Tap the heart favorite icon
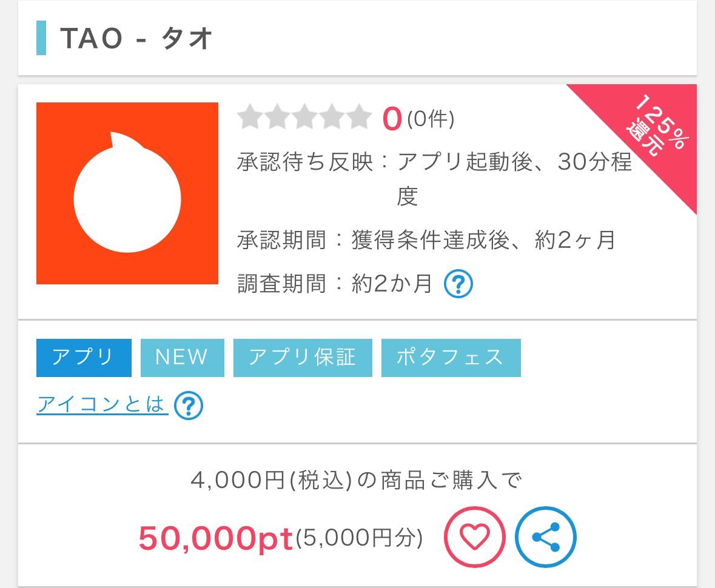This screenshot has width=715, height=588. pyautogui.click(x=475, y=537)
